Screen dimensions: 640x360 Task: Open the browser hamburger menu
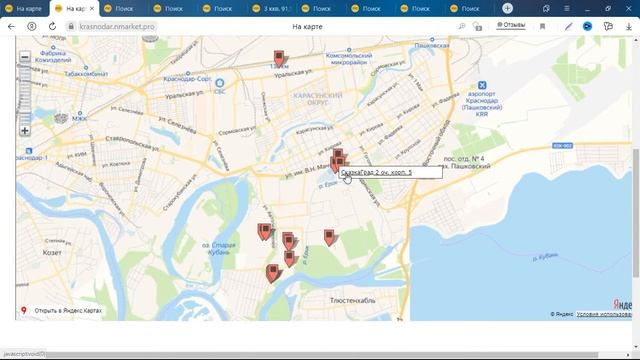pyautogui.click(x=567, y=8)
